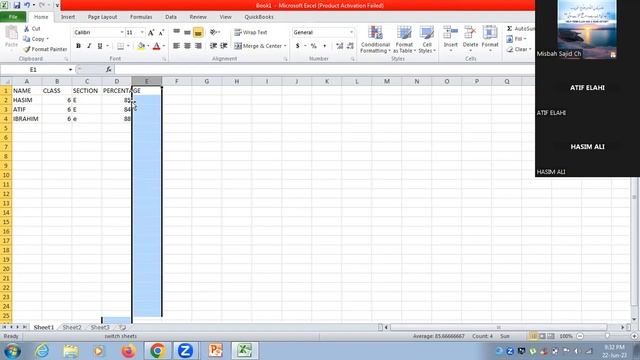Apply the Comma Style format
This screenshot has width=640, height=360.
(325, 46)
